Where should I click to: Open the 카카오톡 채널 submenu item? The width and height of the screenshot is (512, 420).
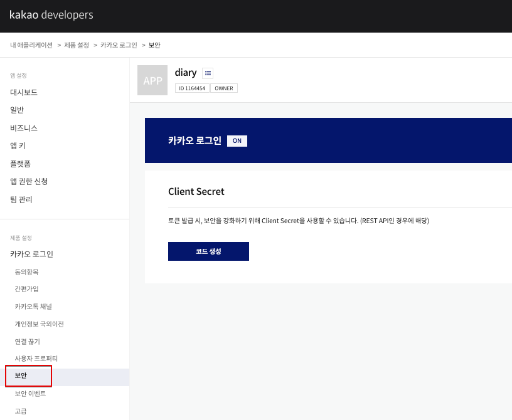click(33, 307)
